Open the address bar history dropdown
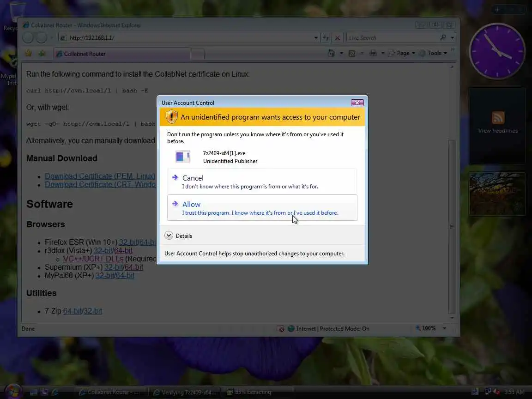 tap(316, 38)
